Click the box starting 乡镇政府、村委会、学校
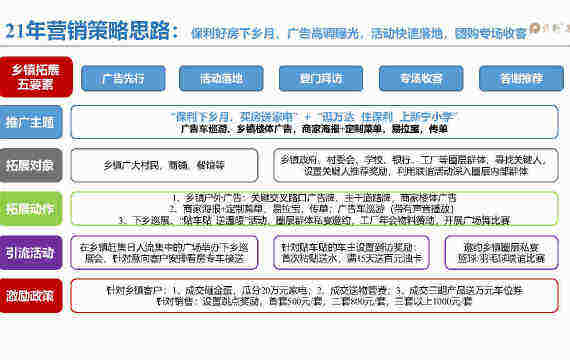This screenshot has width=570, height=360. (x=416, y=165)
